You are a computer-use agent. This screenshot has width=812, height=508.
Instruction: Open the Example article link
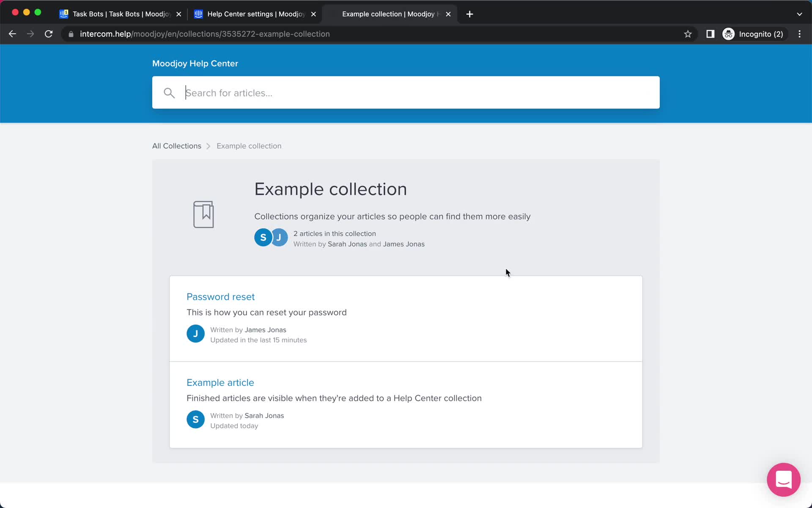[x=220, y=382]
